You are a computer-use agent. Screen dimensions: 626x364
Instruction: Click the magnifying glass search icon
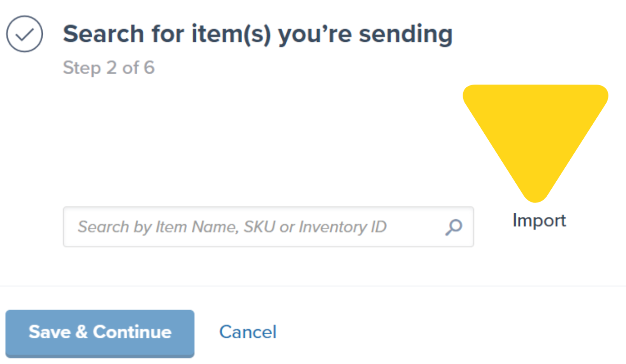[x=453, y=227]
